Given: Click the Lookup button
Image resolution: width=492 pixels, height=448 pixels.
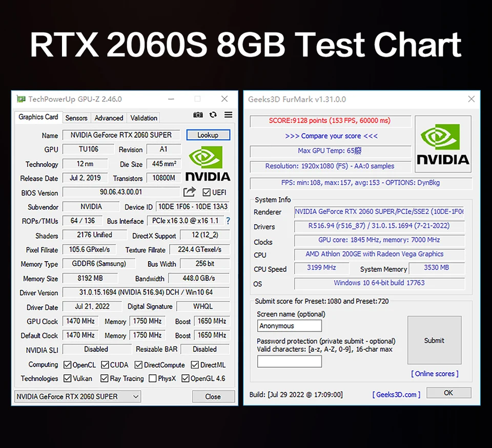Looking at the screenshot, I should [208, 135].
